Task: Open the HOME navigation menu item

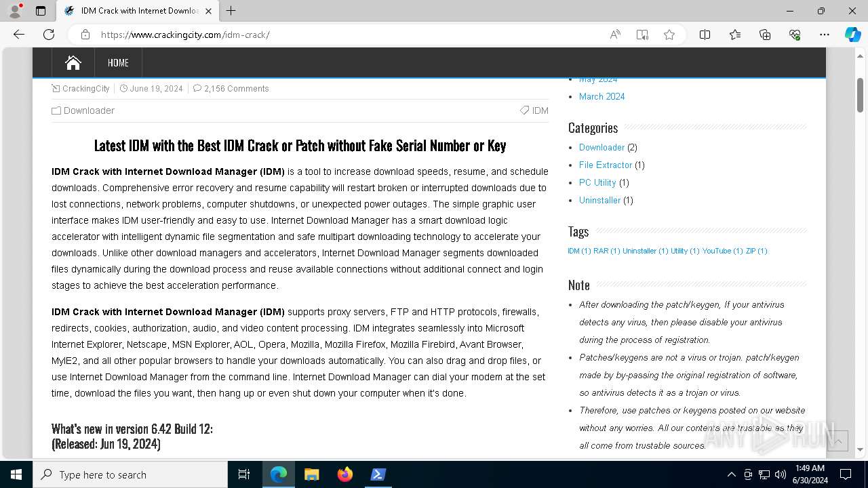Action: [118, 62]
